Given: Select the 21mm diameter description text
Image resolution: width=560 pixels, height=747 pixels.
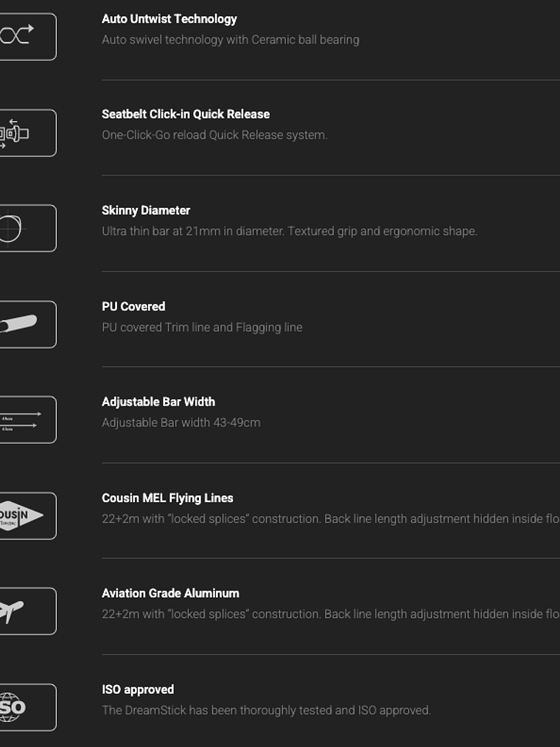Looking at the screenshot, I should click(x=290, y=231).
